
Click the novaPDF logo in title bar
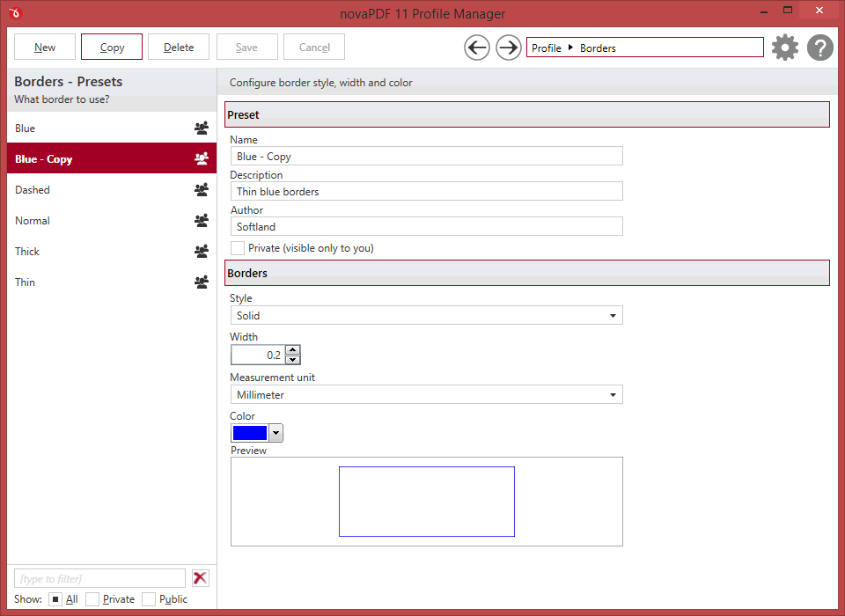click(x=15, y=12)
